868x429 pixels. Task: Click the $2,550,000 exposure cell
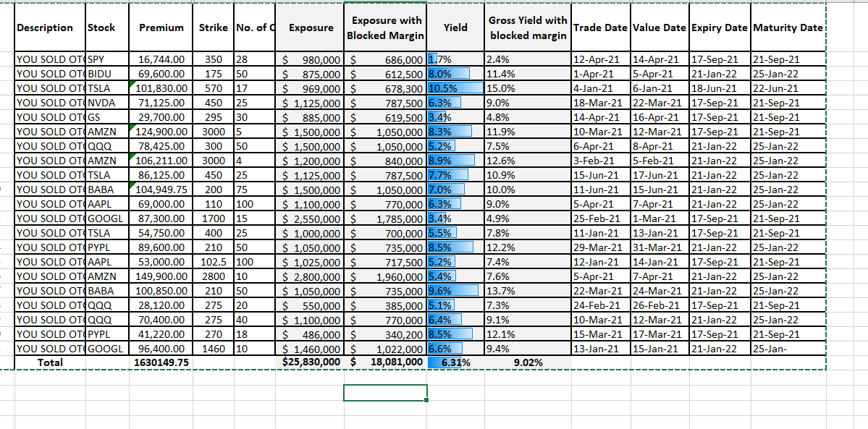(x=311, y=218)
